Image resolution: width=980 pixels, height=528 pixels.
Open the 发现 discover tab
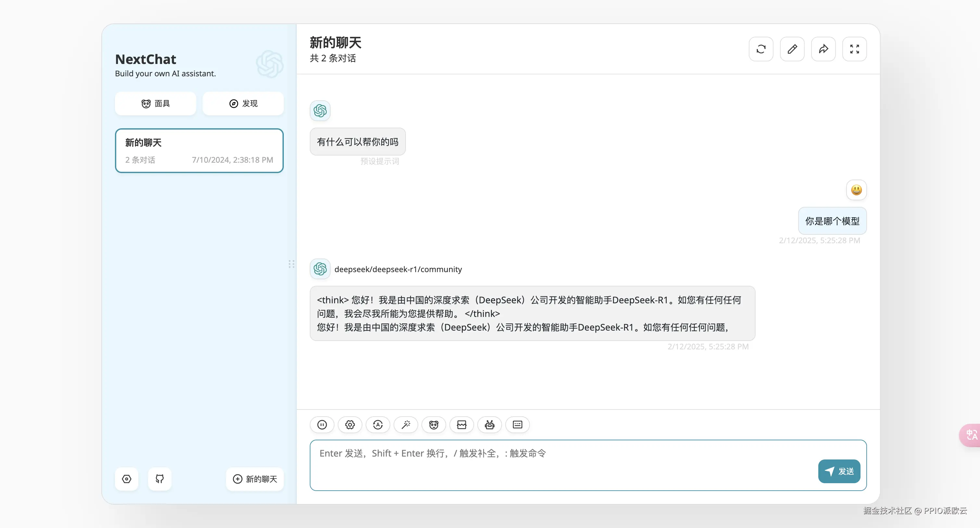(x=243, y=104)
